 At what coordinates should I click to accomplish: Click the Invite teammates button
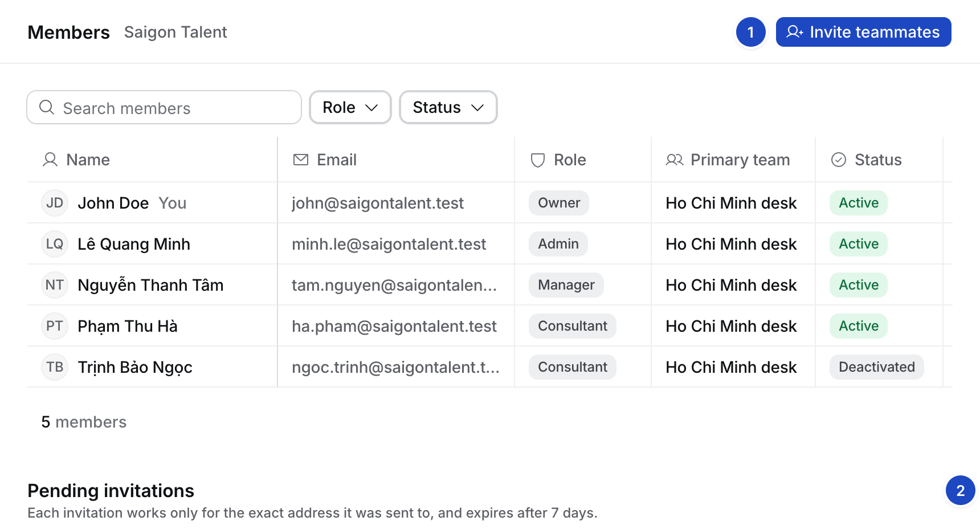tap(863, 32)
